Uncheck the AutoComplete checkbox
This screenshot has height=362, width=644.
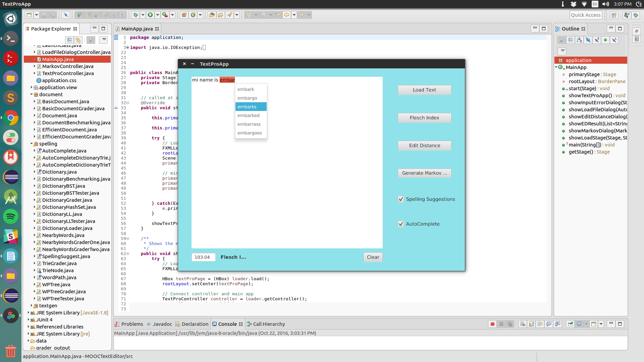(401, 224)
